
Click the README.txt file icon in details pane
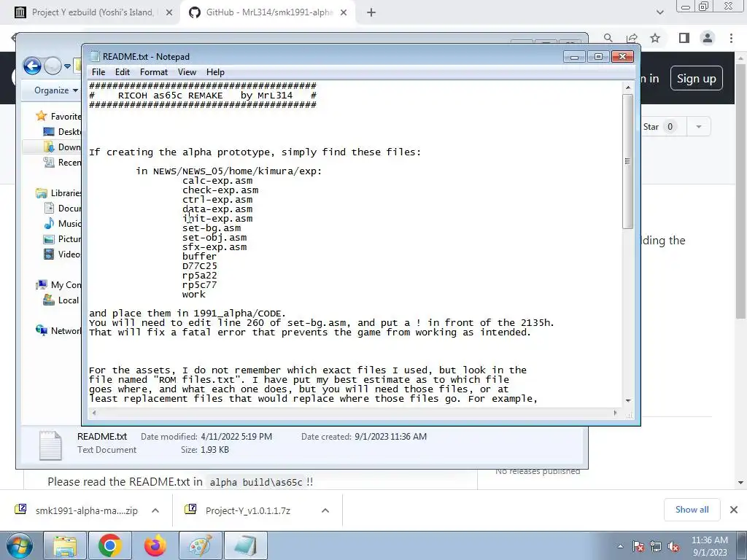point(50,446)
